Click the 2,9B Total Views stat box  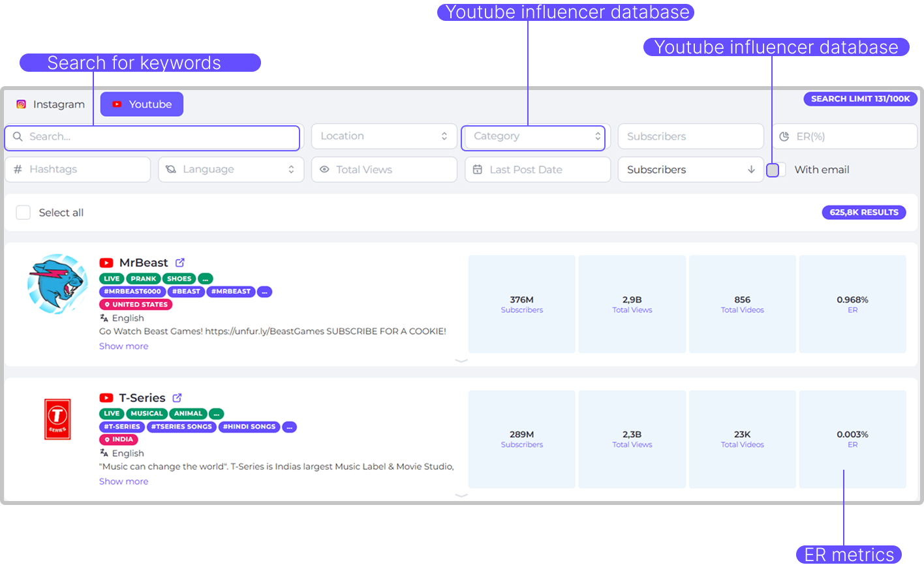(x=632, y=304)
